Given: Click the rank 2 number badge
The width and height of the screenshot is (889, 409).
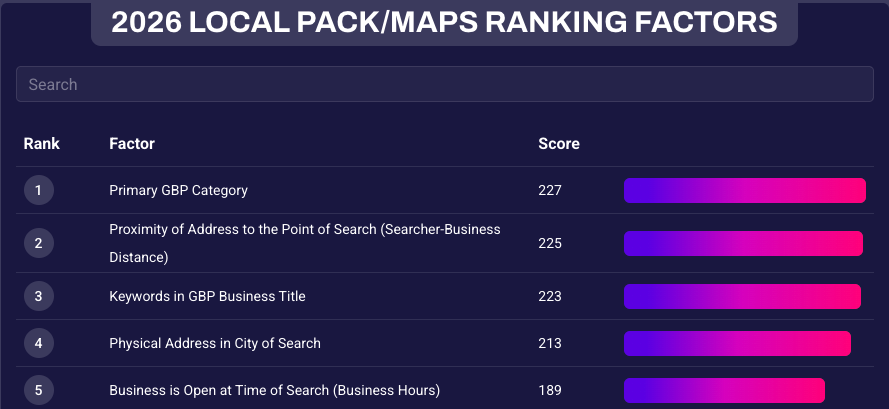Looking at the screenshot, I should 38,243.
